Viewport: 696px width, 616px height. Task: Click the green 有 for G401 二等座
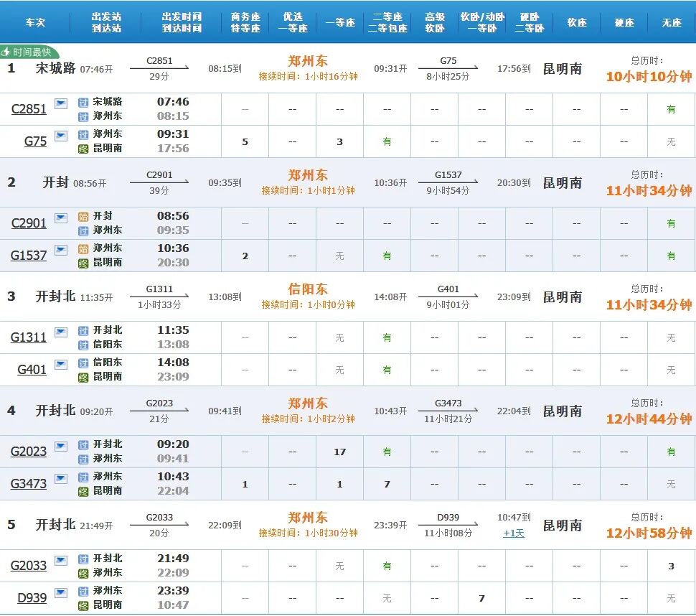point(387,370)
